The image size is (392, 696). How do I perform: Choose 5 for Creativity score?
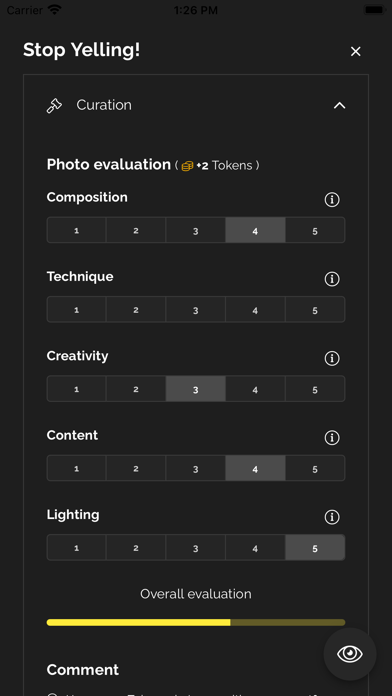tap(315, 389)
